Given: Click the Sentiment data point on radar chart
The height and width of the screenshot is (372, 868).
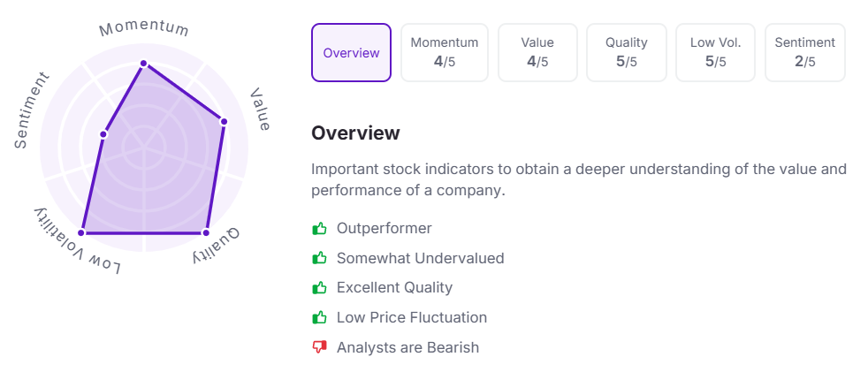Looking at the screenshot, I should pos(103,134).
